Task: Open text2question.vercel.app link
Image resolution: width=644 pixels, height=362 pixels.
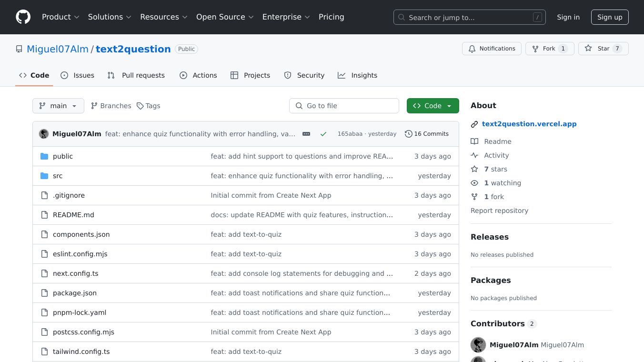Action: pyautogui.click(x=529, y=124)
